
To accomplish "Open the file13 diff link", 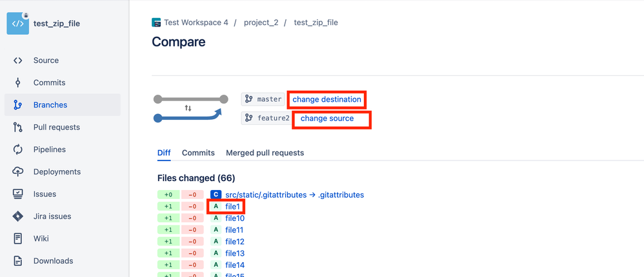I will click(235, 253).
